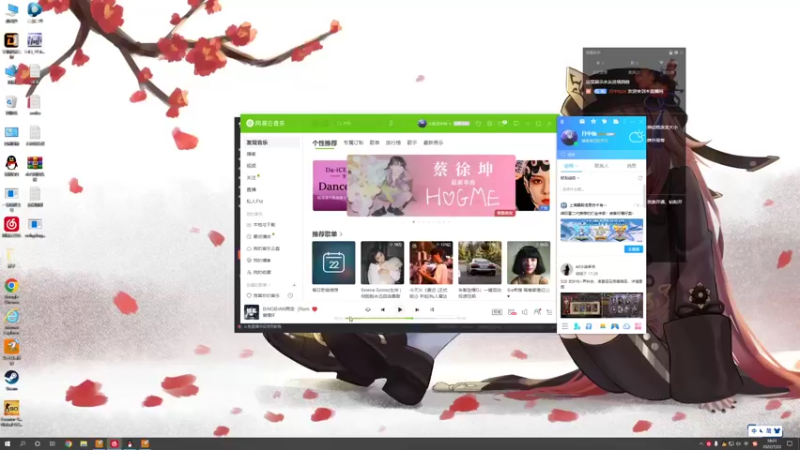
Task: Select the 最新音乐 tab
Action: click(x=433, y=143)
